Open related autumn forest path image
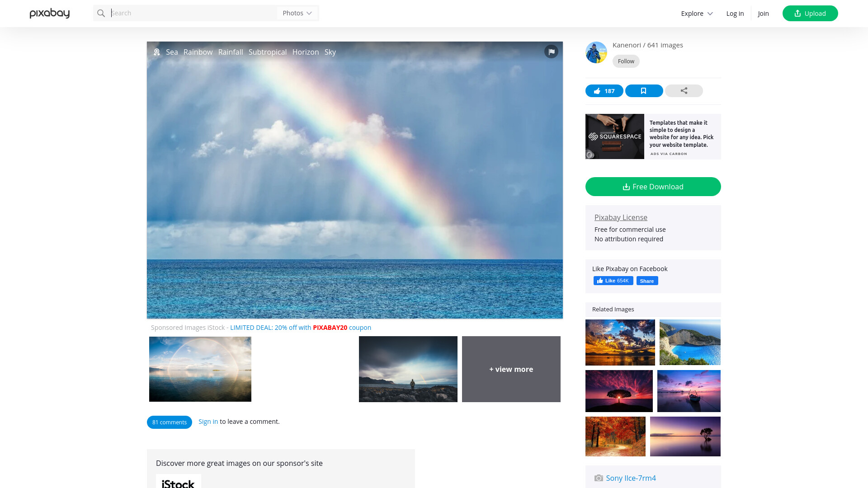The width and height of the screenshot is (868, 488). pyautogui.click(x=615, y=436)
